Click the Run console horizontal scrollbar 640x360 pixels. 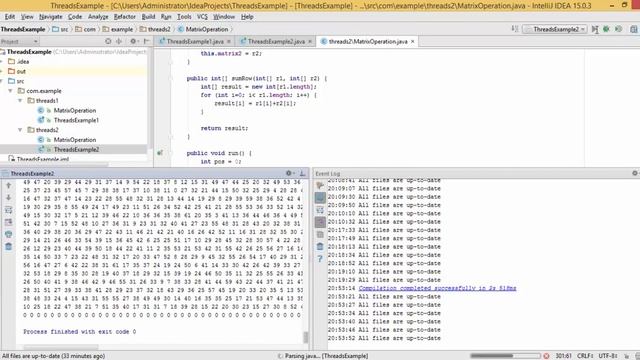pyautogui.click(x=61, y=347)
